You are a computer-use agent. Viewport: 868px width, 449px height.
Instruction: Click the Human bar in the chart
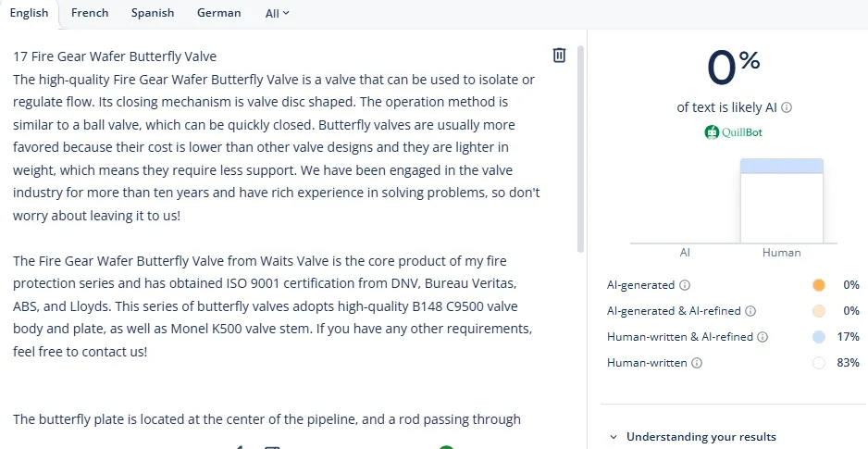(782, 202)
